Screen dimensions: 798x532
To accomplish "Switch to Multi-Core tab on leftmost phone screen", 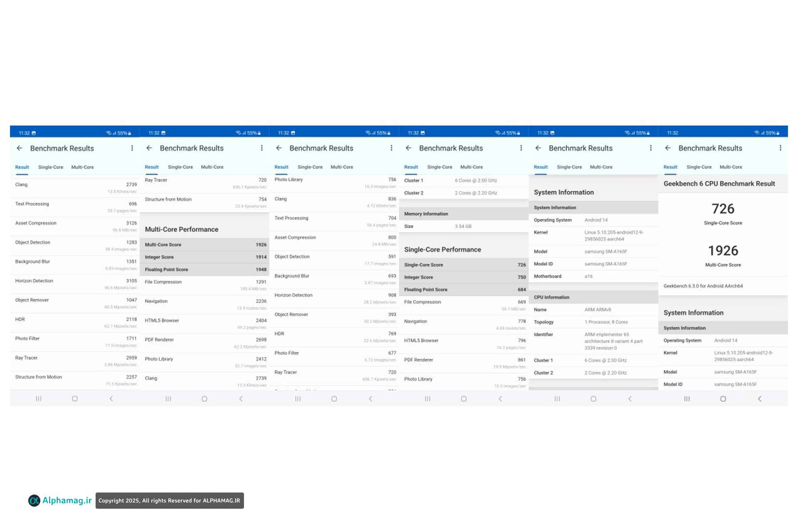I will pos(82,167).
